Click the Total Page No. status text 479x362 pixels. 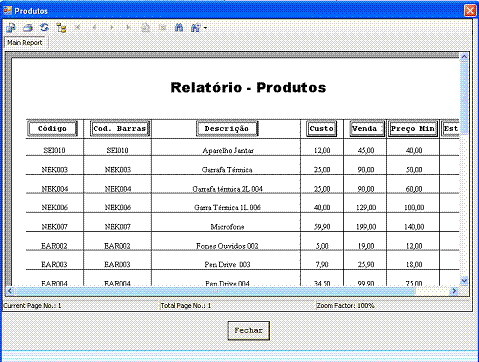coord(186,305)
